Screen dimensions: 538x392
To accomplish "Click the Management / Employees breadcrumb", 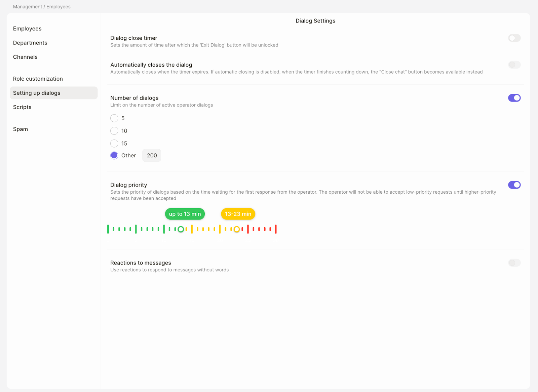I will [42, 7].
